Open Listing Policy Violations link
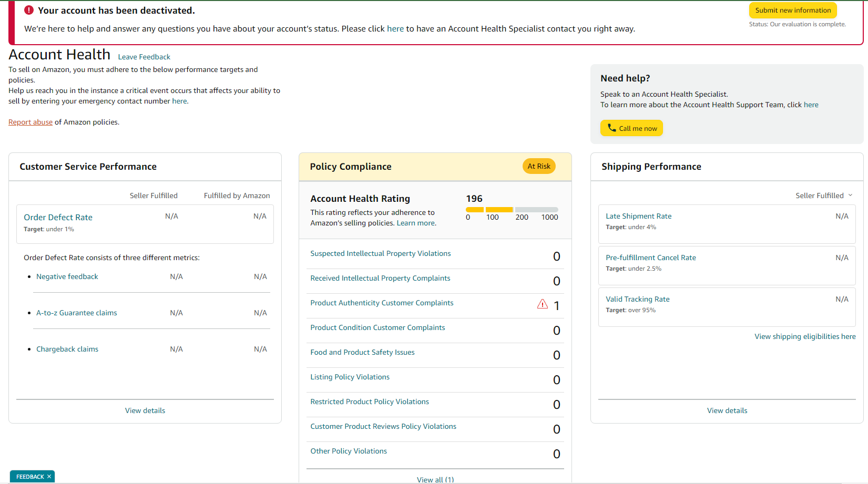 pyautogui.click(x=350, y=377)
